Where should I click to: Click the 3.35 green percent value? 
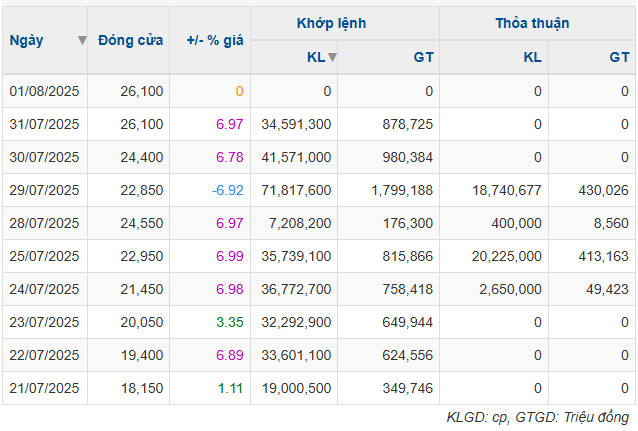[229, 322]
